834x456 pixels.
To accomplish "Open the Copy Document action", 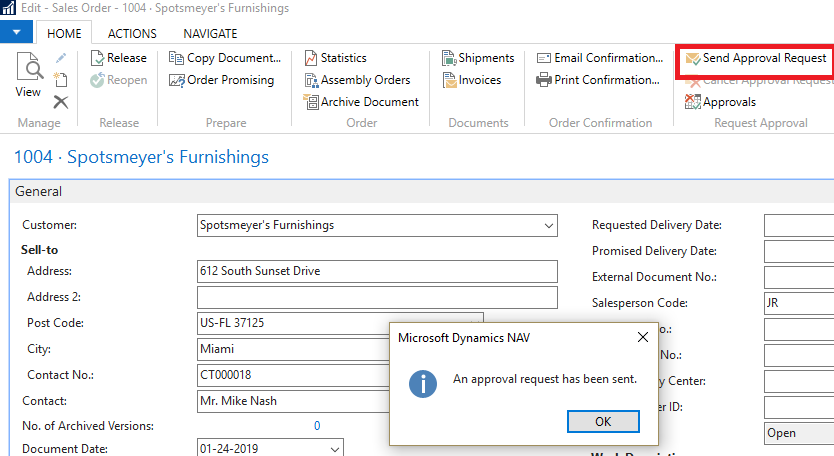I will click(x=224, y=57).
